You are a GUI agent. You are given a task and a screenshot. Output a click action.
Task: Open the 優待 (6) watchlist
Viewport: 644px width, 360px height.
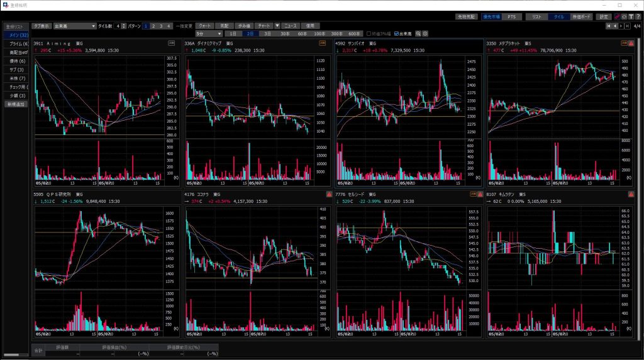point(17,61)
